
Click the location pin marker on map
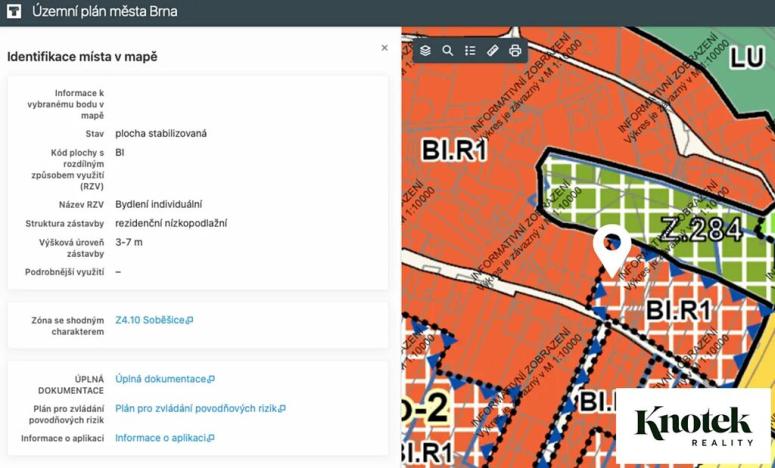(610, 247)
